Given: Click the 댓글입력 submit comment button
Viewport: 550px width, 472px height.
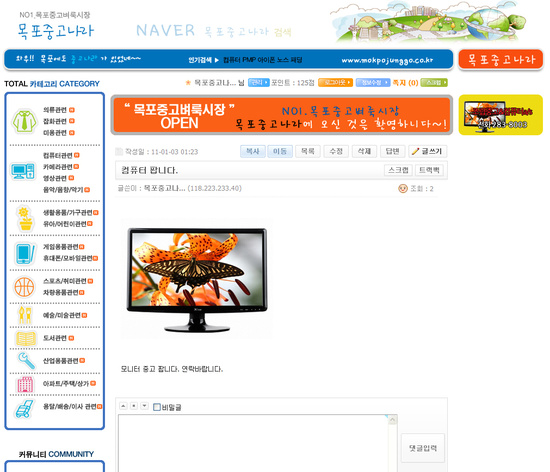Looking at the screenshot, I should (423, 448).
